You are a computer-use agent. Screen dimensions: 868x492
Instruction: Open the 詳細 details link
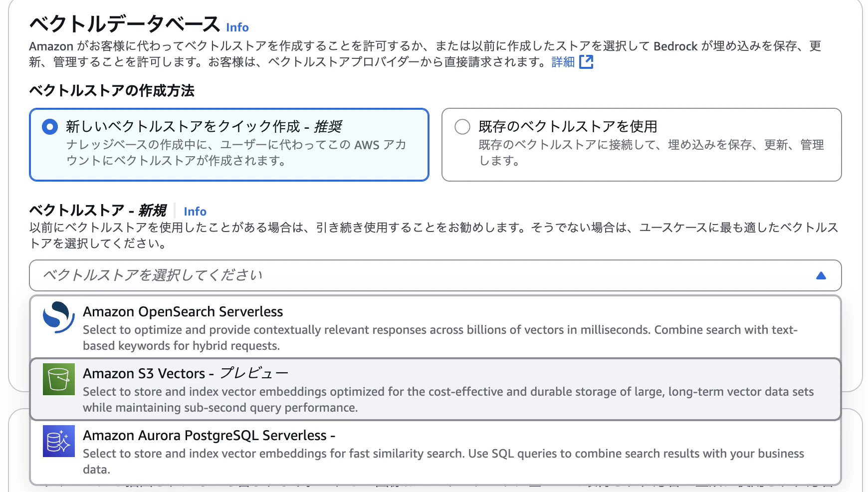[563, 62]
